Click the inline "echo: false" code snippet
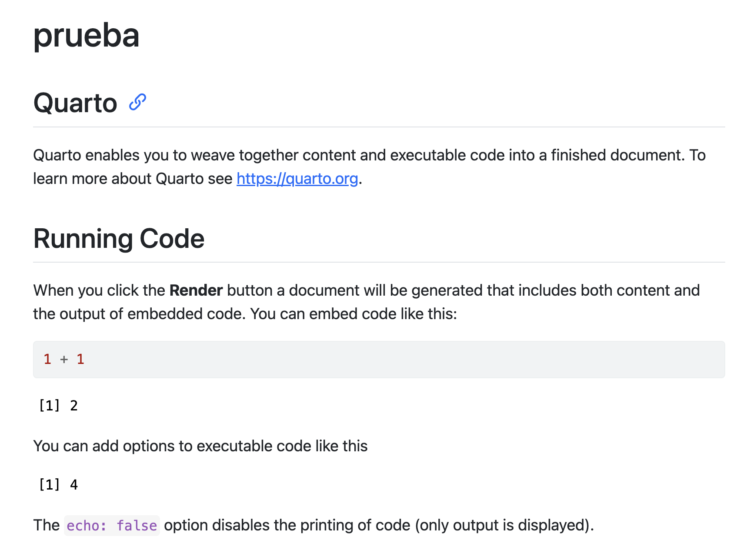This screenshot has height=560, width=740. [112, 526]
